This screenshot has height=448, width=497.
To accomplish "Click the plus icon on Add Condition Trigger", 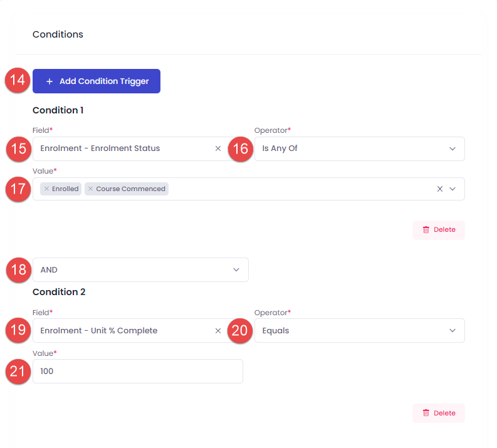I will point(50,81).
